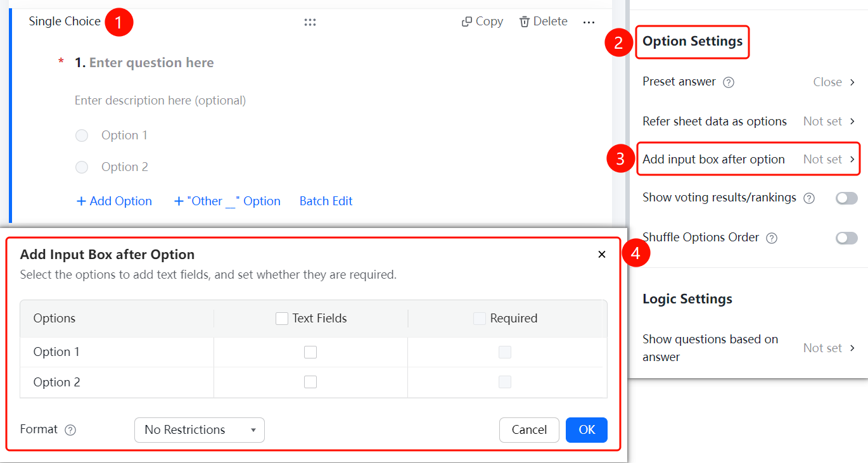The height and width of the screenshot is (463, 868).
Task: Click the Logic Settings heading
Action: point(687,299)
